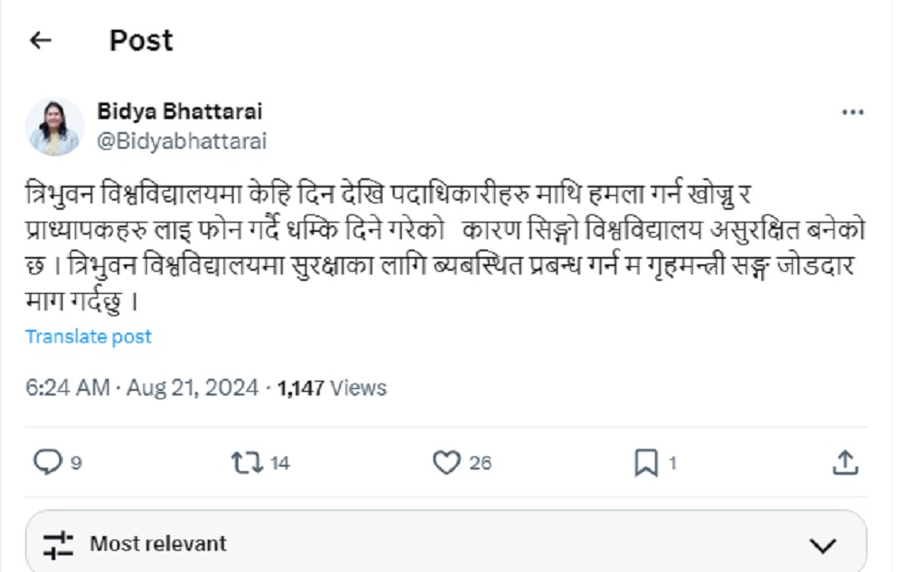Open Bidya Bhattarai's profile picture
Viewport: 924px width, 572px height.
(x=55, y=127)
